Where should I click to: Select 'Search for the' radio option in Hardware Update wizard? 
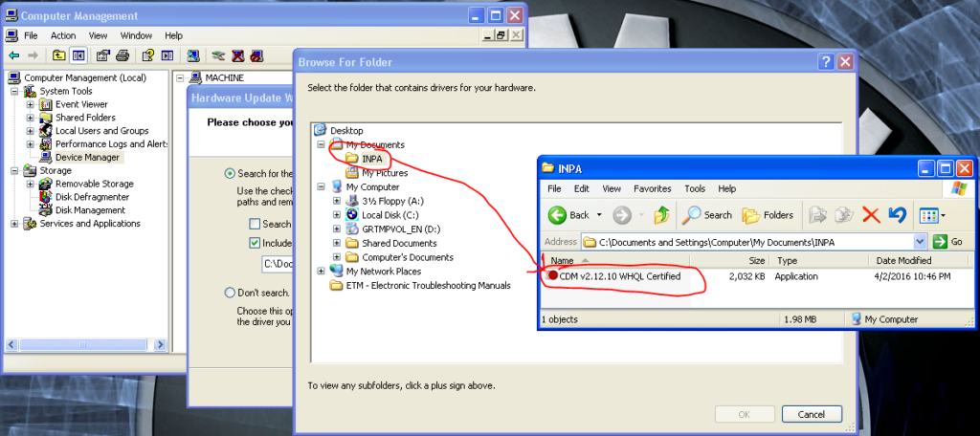click(230, 174)
